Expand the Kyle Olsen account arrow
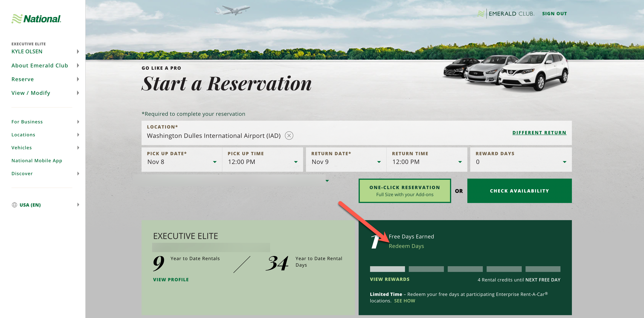Screen dimensions: 644x318 (x=78, y=51)
